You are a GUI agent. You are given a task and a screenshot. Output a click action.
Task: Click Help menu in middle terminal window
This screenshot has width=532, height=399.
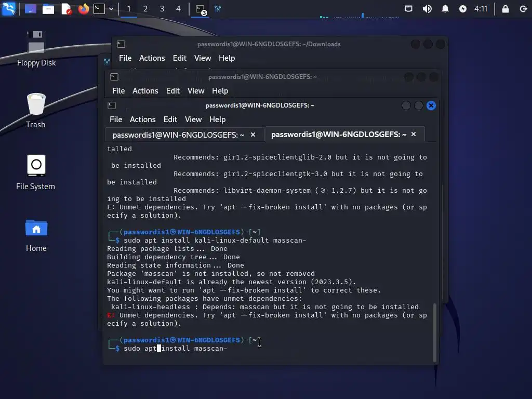[x=220, y=91]
